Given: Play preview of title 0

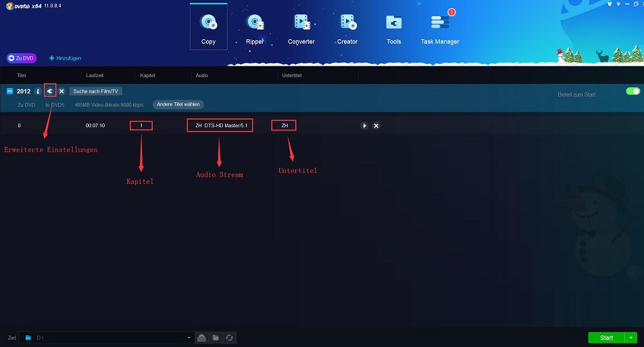Looking at the screenshot, I should (x=364, y=126).
